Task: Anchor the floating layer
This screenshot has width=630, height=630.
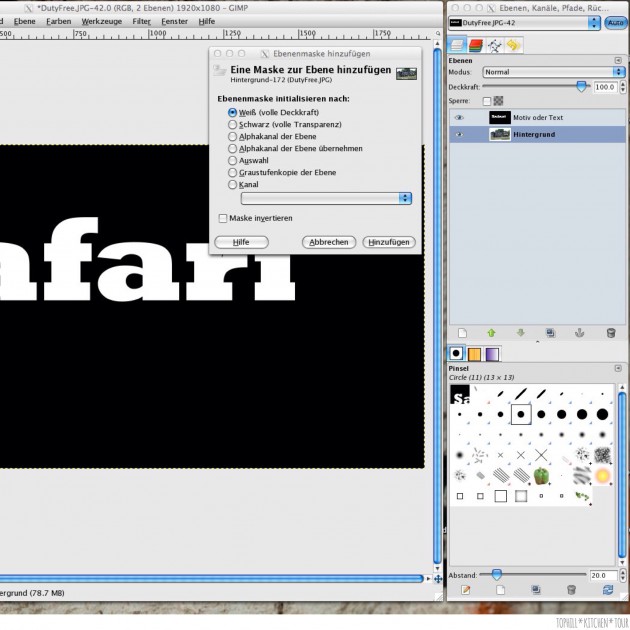Action: (579, 333)
